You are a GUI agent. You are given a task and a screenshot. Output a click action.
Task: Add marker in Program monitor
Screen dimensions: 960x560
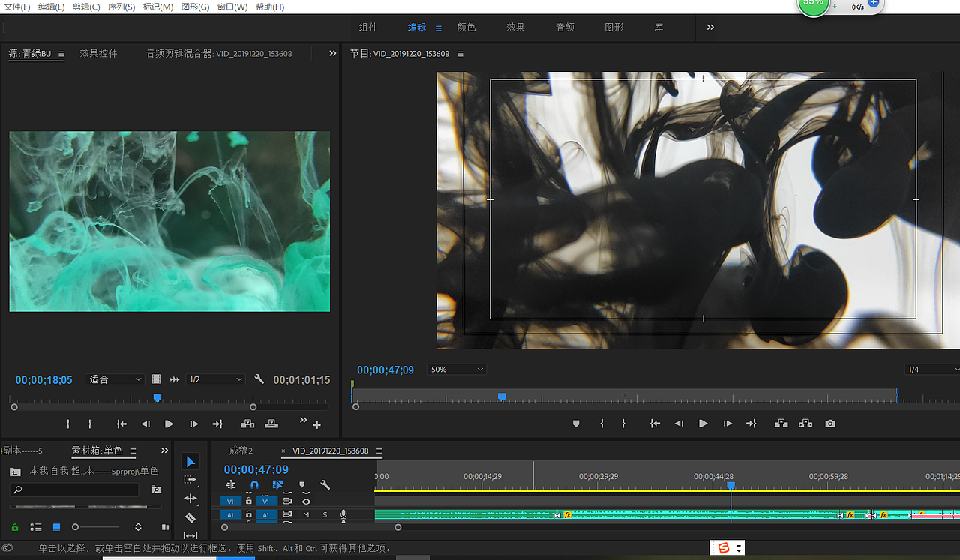click(x=576, y=424)
